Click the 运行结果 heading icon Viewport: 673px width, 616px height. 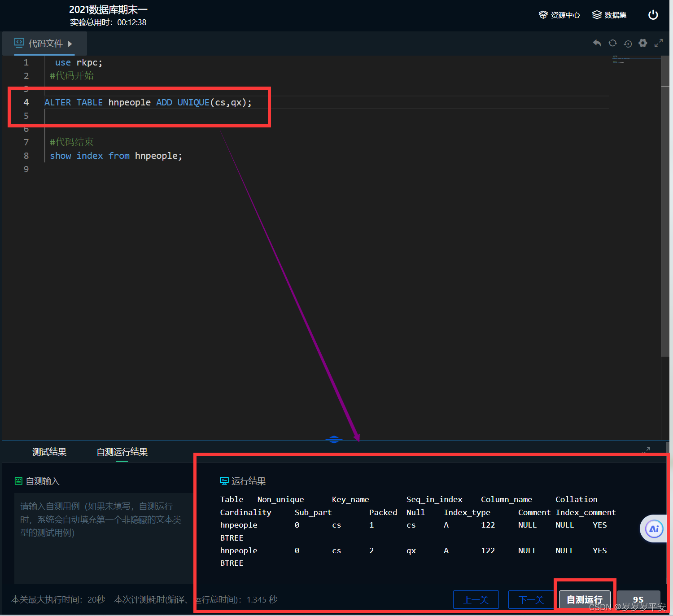(x=224, y=481)
